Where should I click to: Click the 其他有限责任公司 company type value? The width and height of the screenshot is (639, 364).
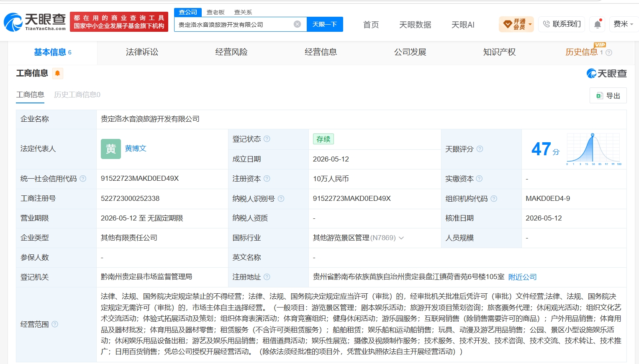(x=129, y=238)
